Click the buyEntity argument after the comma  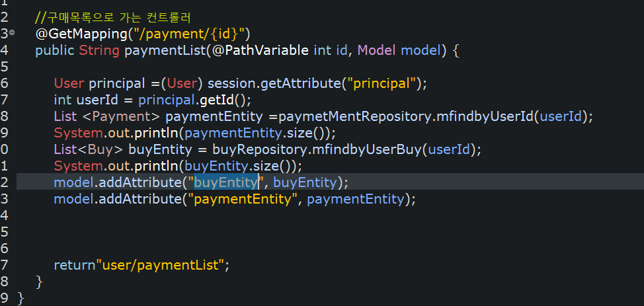coord(304,182)
